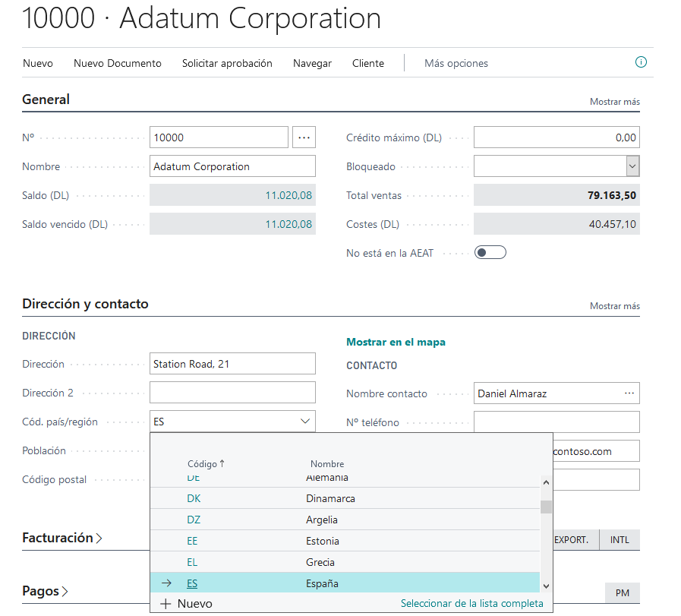Click Seleccionar de la lista completa
This screenshot has height=616, width=681.
click(x=471, y=603)
